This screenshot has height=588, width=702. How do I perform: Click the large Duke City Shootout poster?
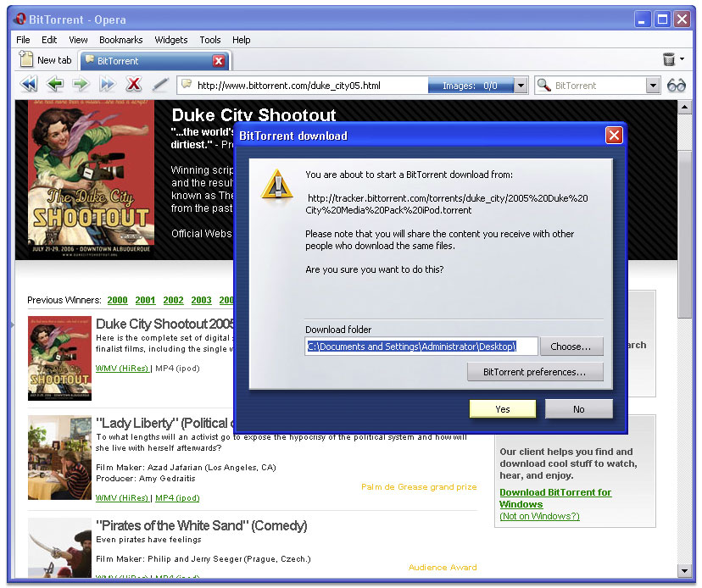(x=91, y=179)
